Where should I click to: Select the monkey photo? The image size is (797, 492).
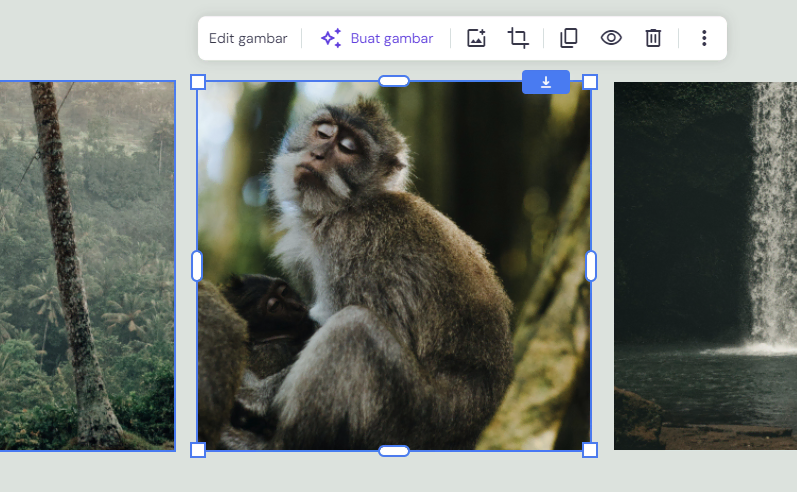(394, 280)
